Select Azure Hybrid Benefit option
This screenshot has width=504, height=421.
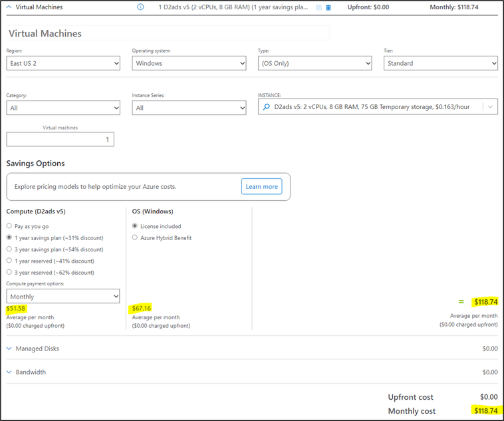(x=135, y=237)
